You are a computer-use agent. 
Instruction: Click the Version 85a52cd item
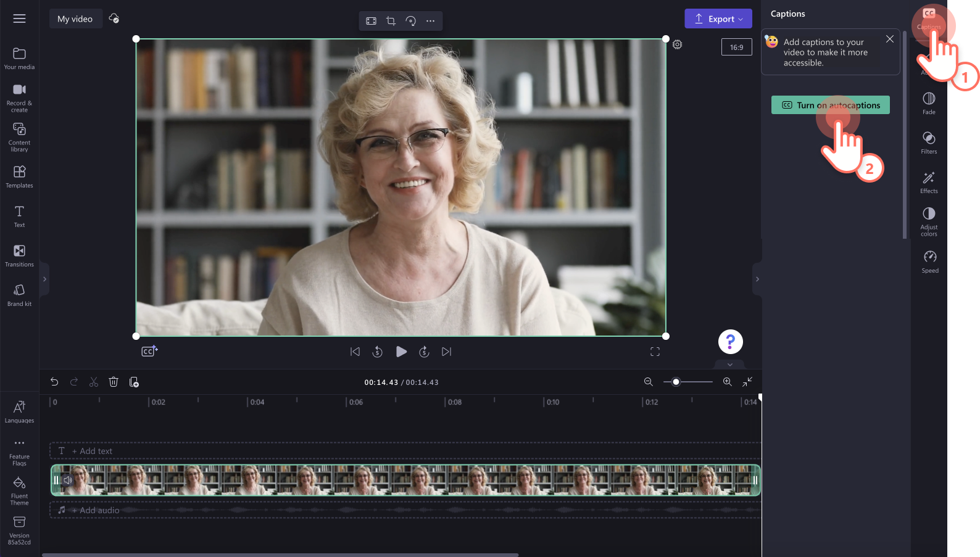[x=19, y=530]
